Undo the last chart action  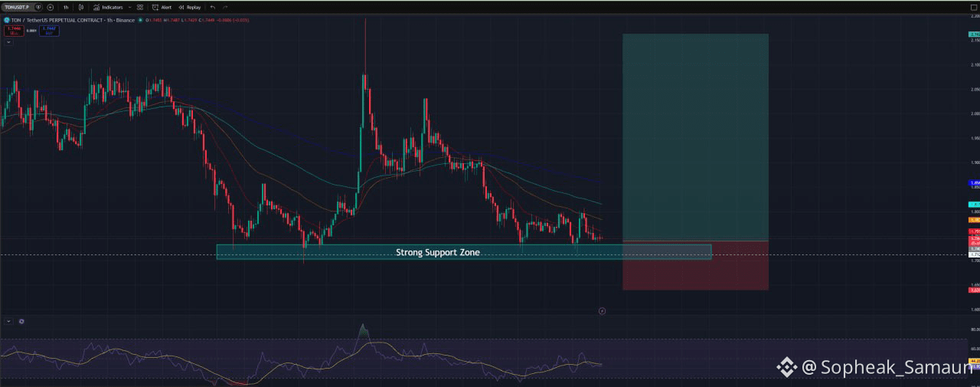213,8
